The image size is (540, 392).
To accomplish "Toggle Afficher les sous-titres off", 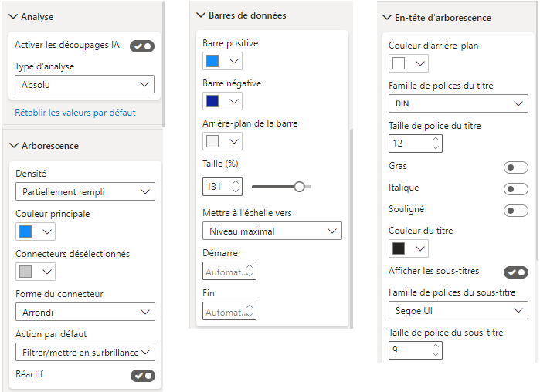I will coord(516,272).
